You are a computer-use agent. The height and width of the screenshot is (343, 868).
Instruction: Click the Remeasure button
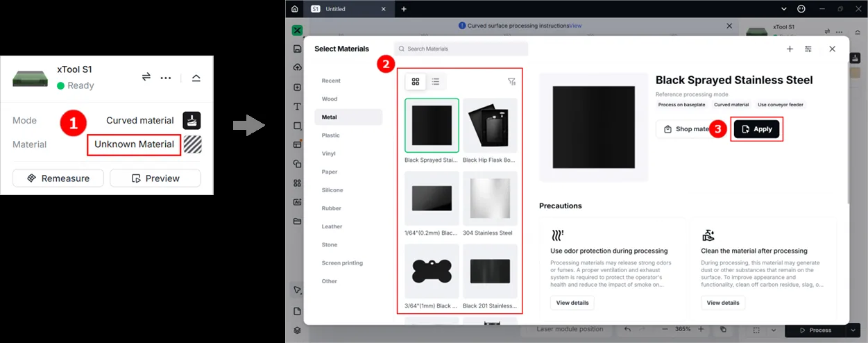point(58,178)
